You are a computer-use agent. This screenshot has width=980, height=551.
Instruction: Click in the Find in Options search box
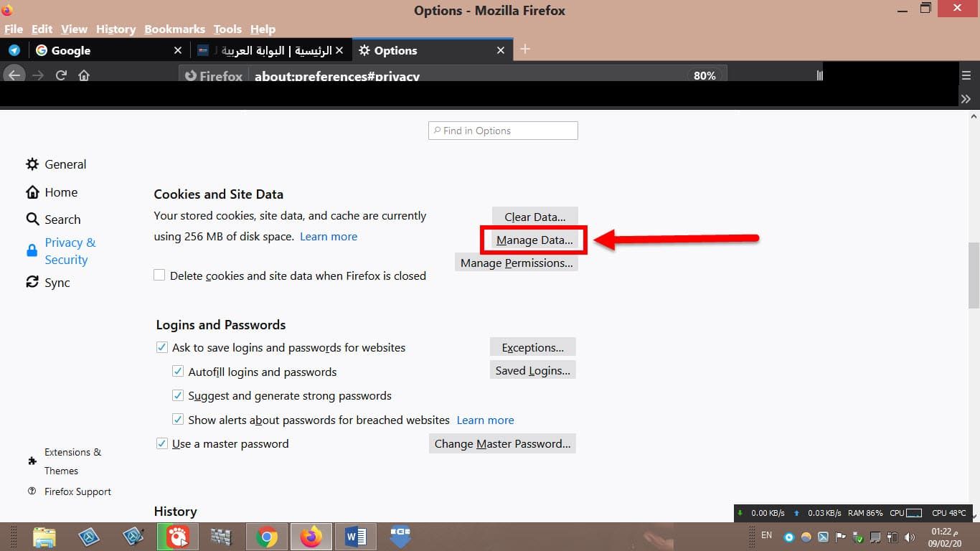(x=503, y=131)
